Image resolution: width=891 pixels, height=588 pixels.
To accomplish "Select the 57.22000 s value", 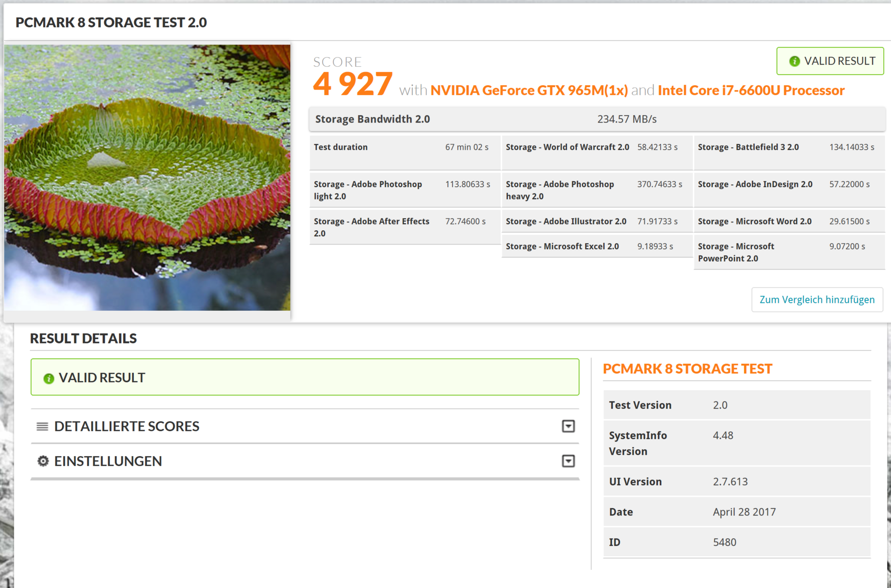I will tap(849, 184).
